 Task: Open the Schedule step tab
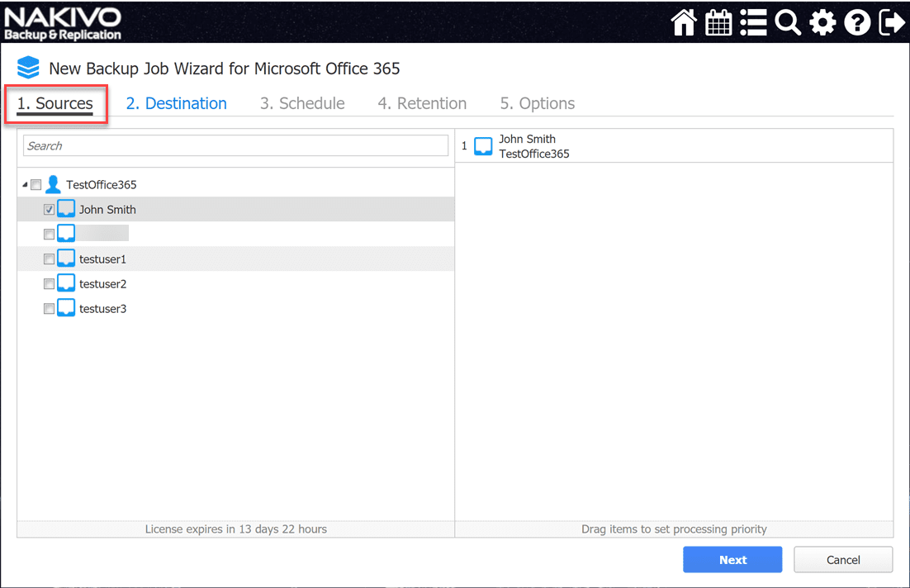(302, 103)
